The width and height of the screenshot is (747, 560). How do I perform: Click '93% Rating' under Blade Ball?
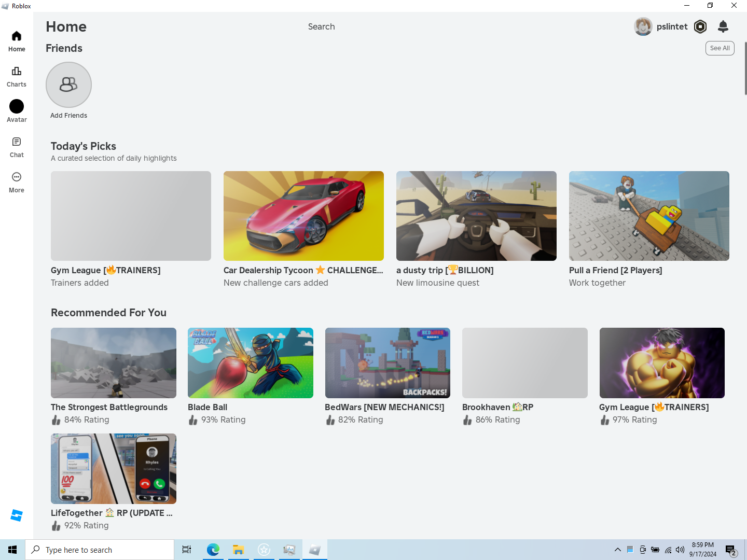click(224, 419)
